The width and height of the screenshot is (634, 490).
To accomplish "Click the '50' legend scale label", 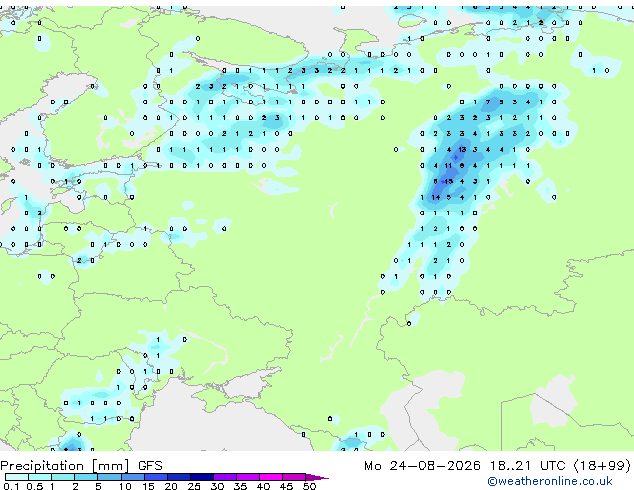I will (309, 486).
